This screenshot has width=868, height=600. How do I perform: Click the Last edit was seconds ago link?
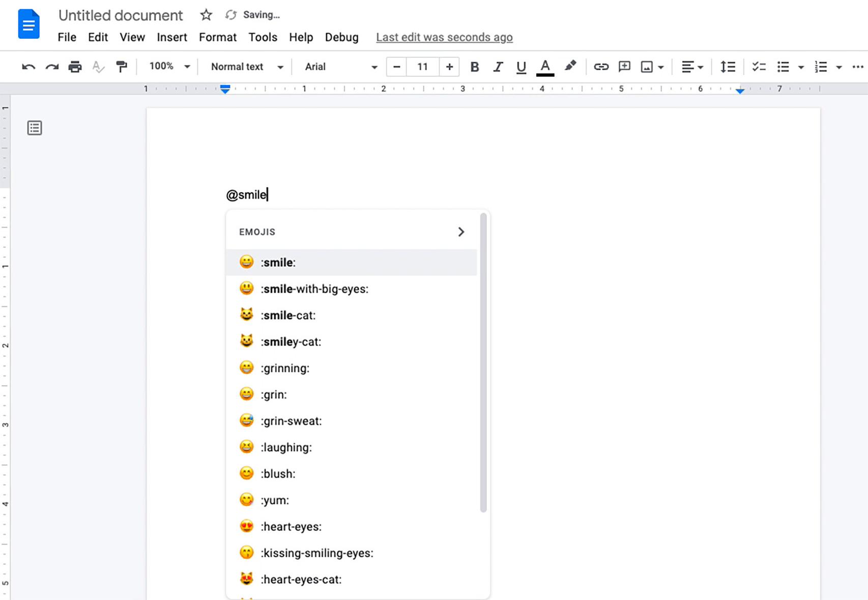click(444, 37)
